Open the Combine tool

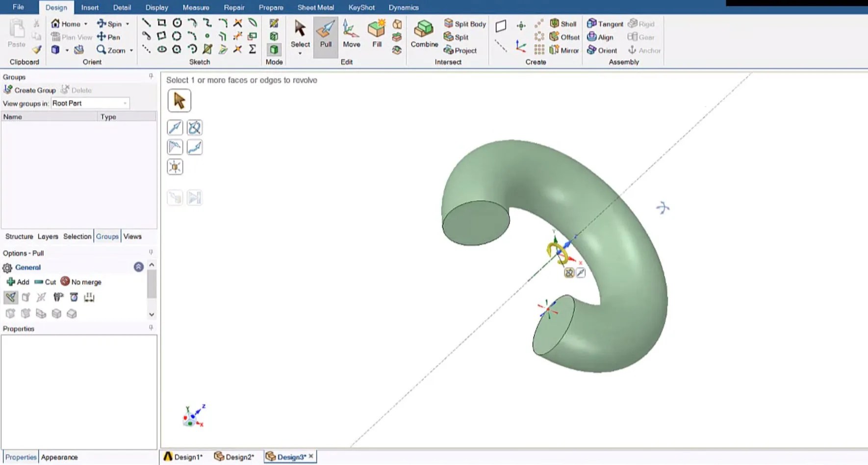tap(424, 34)
